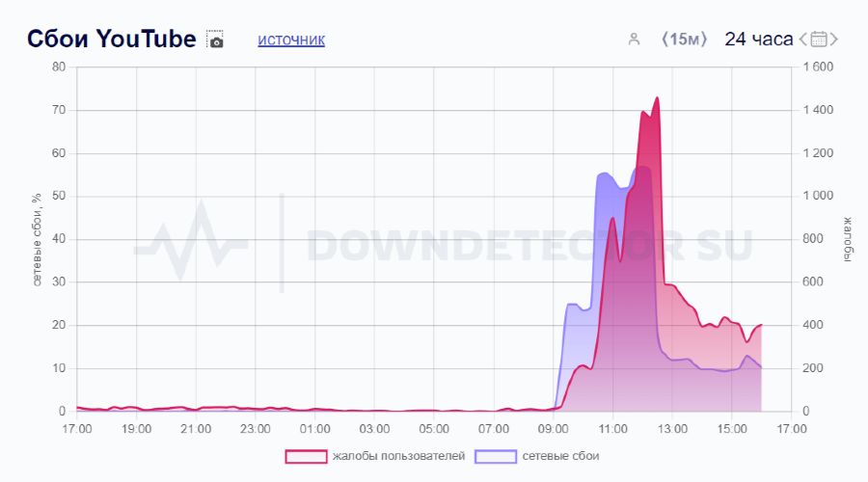868x482 pixels.
Task: Go to next period arrow right of calendar
Action: pyautogui.click(x=834, y=40)
